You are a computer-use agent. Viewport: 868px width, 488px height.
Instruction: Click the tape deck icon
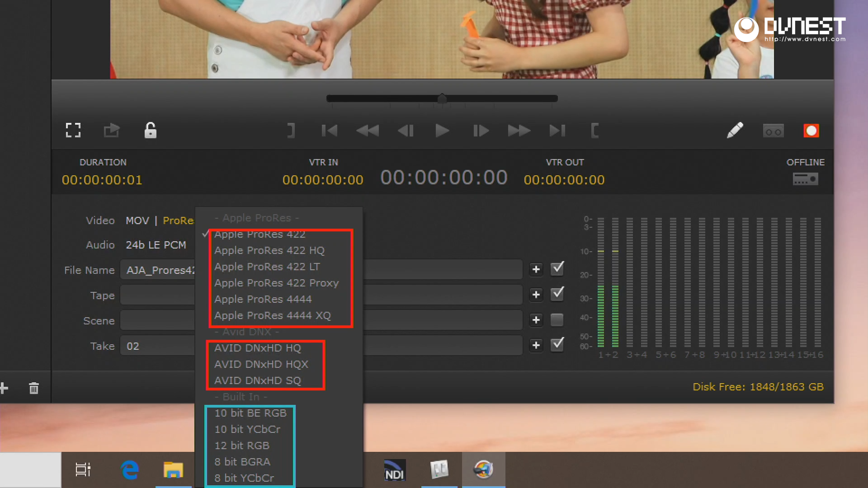point(773,131)
